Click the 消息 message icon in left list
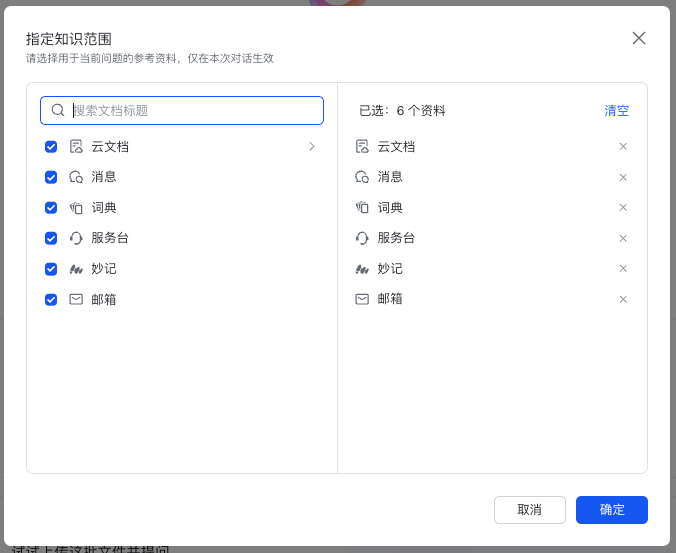The width and height of the screenshot is (676, 553). pos(76,177)
